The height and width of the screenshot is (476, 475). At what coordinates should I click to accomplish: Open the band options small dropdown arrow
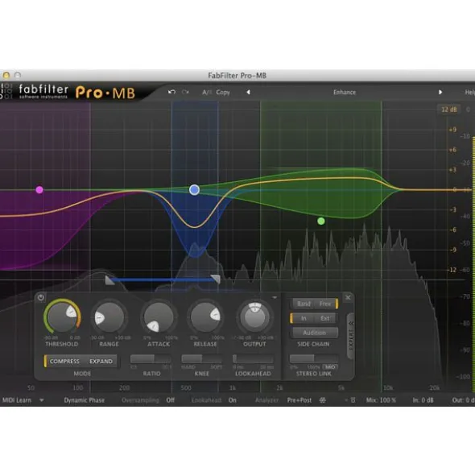pos(275,297)
